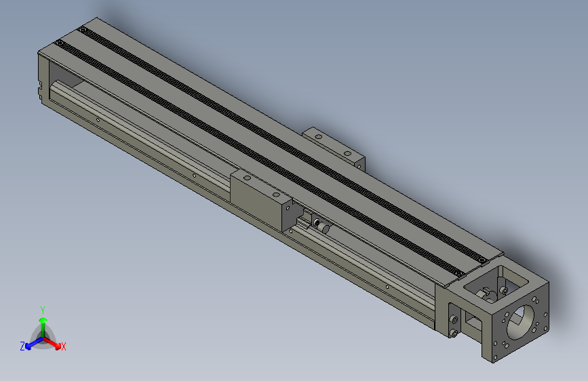The image size is (588, 381).
Task: Select the large circular bore on the motor mount
Action: [520, 322]
